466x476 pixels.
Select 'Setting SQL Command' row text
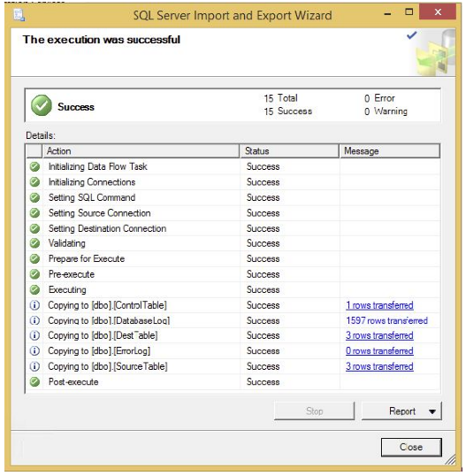coord(92,197)
